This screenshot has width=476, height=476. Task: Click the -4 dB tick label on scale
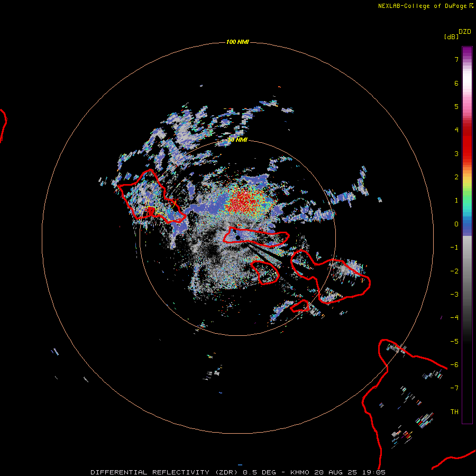(x=454, y=318)
